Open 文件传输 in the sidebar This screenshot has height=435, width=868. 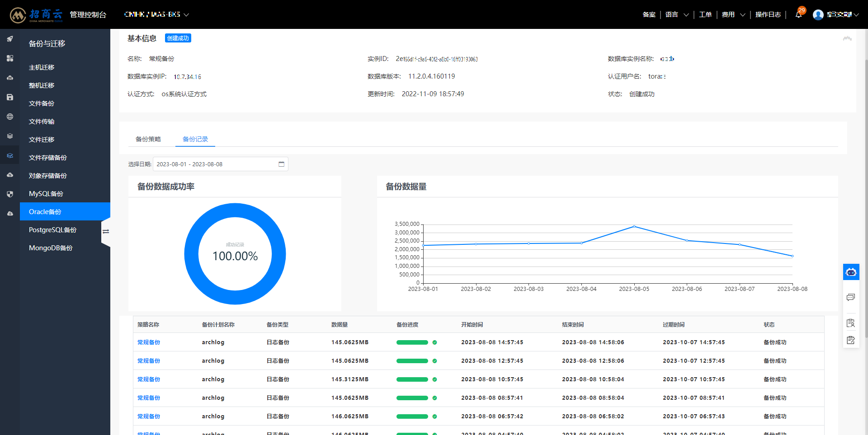42,122
